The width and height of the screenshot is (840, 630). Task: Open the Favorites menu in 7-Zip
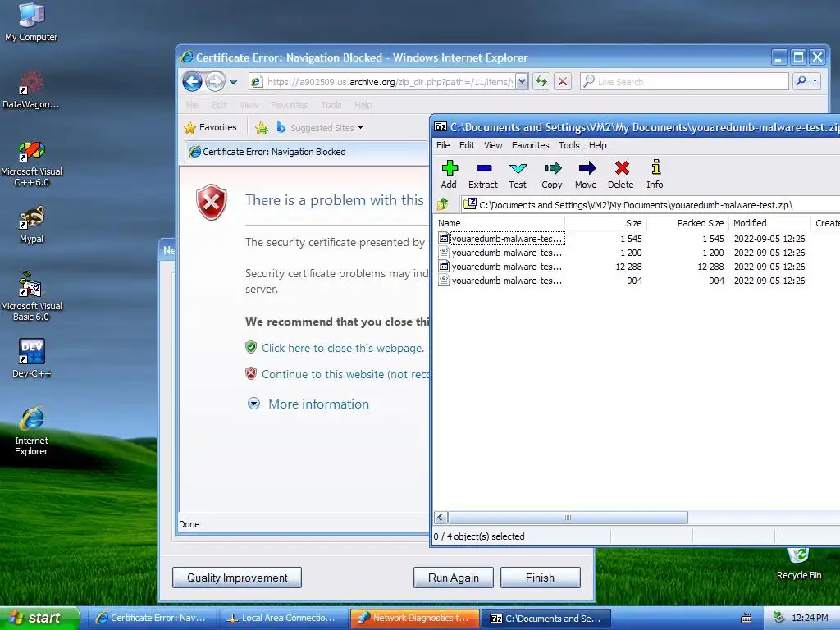click(x=531, y=145)
